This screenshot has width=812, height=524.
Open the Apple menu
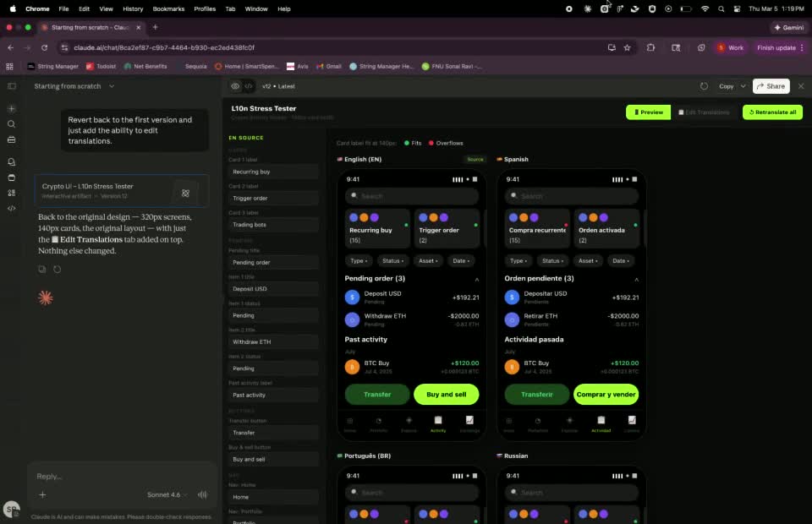click(13, 8)
